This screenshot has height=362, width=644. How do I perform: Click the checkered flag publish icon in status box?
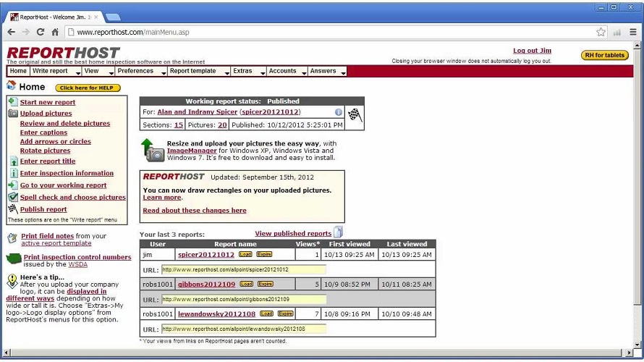coord(355,114)
